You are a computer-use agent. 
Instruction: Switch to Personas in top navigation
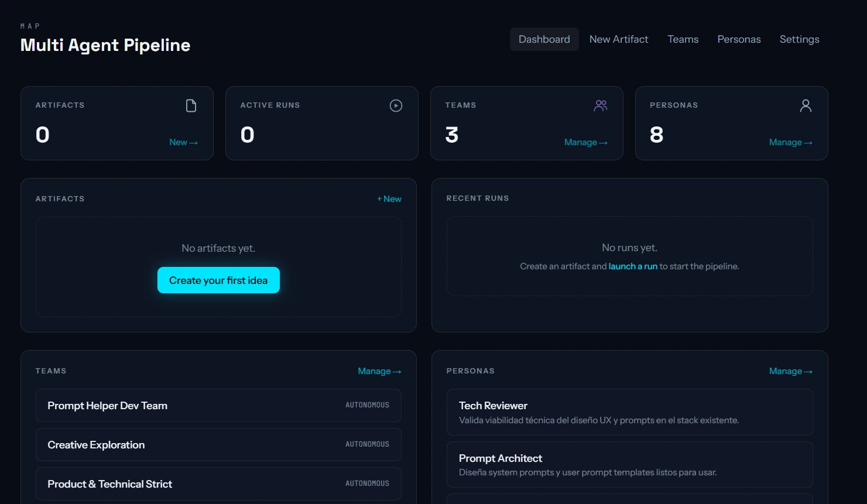click(739, 39)
